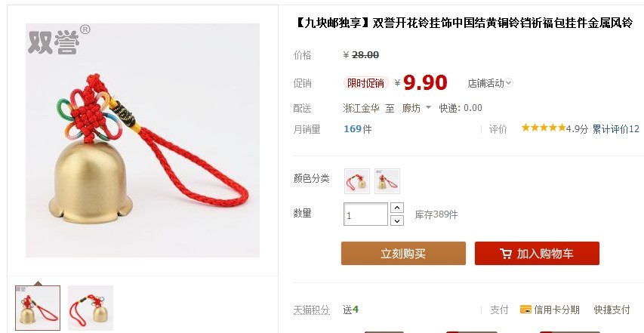The image size is (644, 333).
Task: Click the 双誉 brand logo watermark
Action: tap(58, 40)
